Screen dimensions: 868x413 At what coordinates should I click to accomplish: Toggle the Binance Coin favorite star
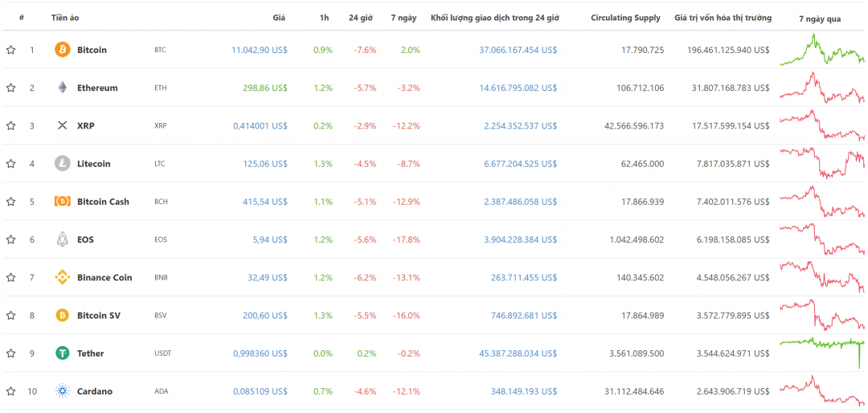point(10,277)
